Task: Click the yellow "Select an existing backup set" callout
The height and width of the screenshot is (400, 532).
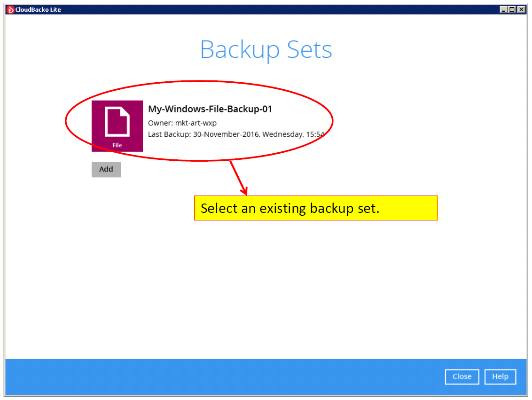Action: (316, 208)
